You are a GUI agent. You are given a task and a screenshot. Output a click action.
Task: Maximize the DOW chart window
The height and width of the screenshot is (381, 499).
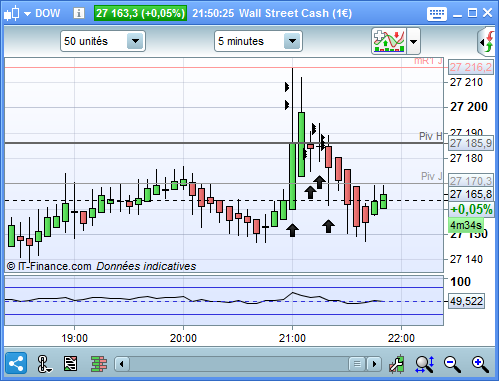pos(472,13)
